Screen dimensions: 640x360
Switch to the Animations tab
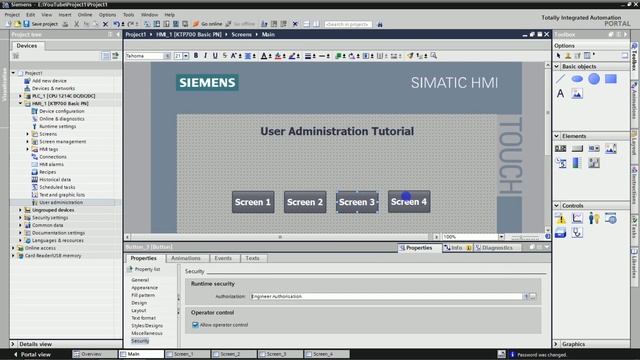point(186,258)
